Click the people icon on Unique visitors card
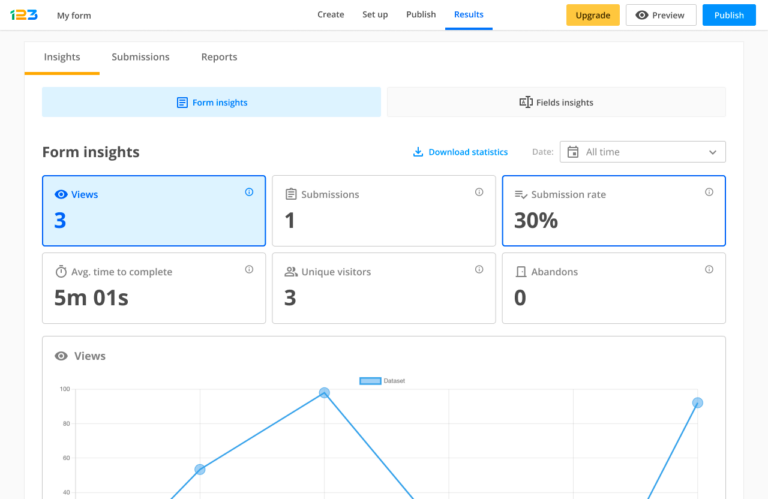 point(291,271)
